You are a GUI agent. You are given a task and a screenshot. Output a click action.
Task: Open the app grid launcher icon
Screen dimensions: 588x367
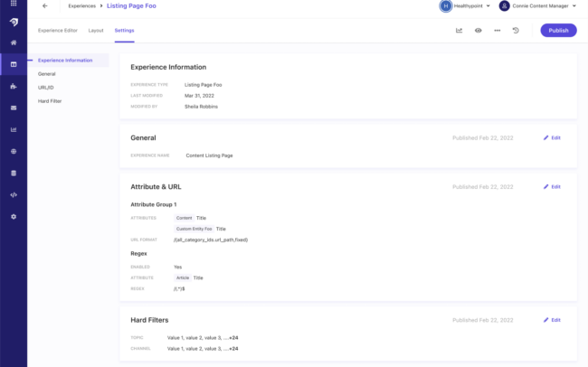tap(14, 4)
